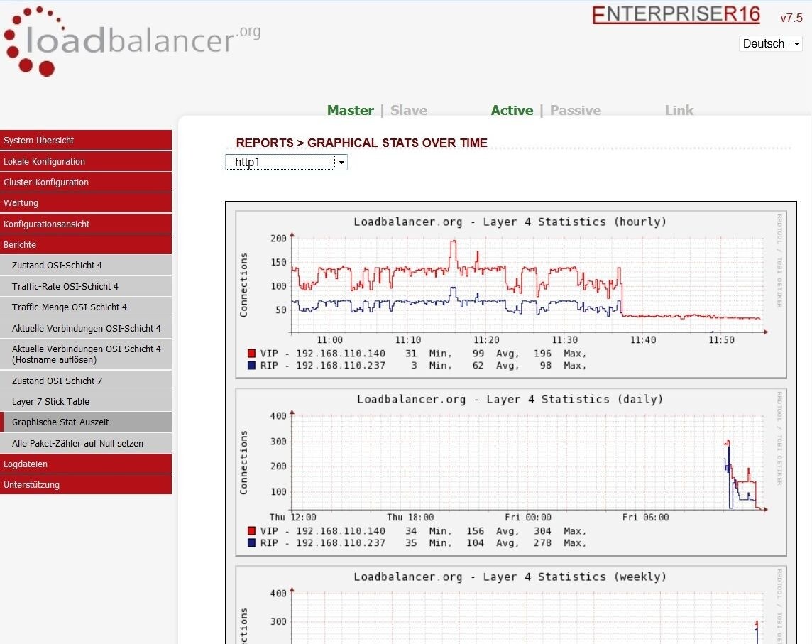Open Layer 7 Stick Table
Viewport: 812px width, 644px height.
click(86, 402)
